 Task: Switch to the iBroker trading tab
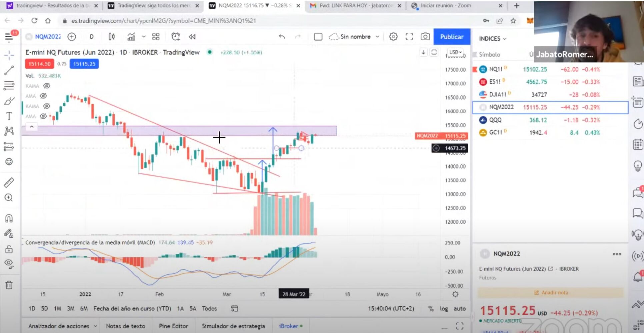[291, 326]
